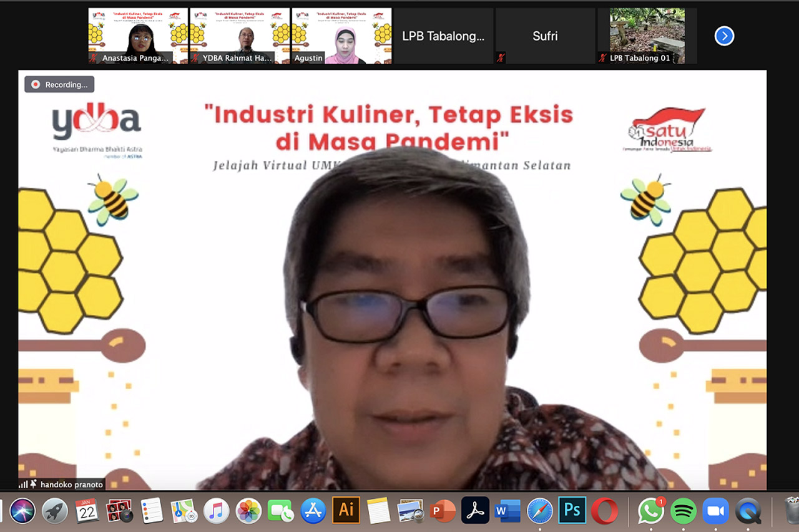Screen dimensions: 799x532
Task: Switch to the Zoom app icon
Action: tap(715, 511)
